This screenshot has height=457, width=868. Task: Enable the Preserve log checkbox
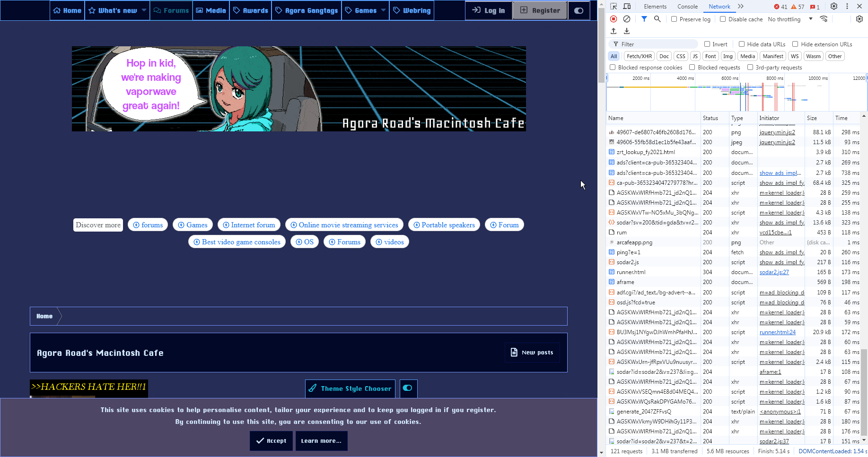point(674,19)
